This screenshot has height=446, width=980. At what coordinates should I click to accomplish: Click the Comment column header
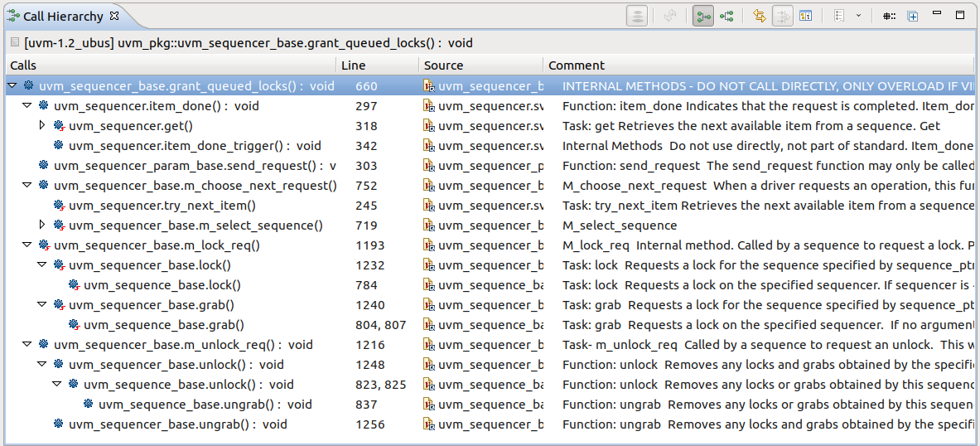tap(746, 65)
